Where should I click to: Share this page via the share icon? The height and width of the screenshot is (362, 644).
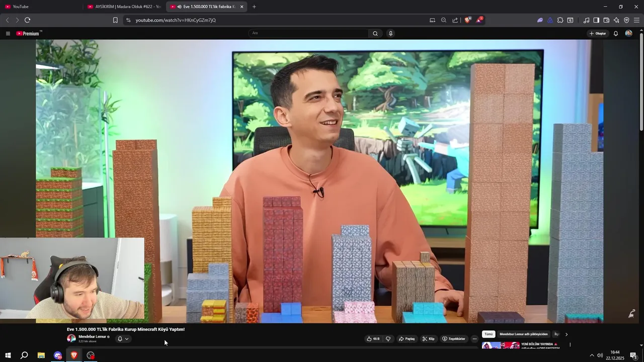tap(455, 20)
